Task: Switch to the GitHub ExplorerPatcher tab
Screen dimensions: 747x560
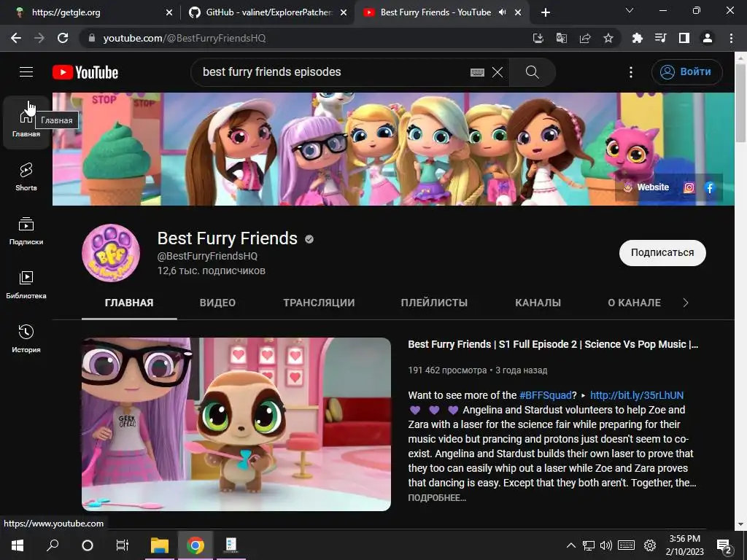Action: [x=268, y=12]
